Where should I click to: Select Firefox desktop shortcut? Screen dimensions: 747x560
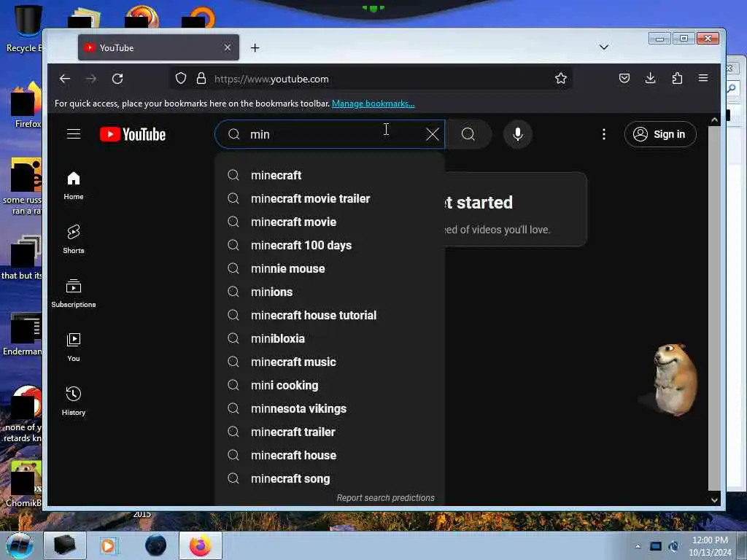click(x=26, y=106)
